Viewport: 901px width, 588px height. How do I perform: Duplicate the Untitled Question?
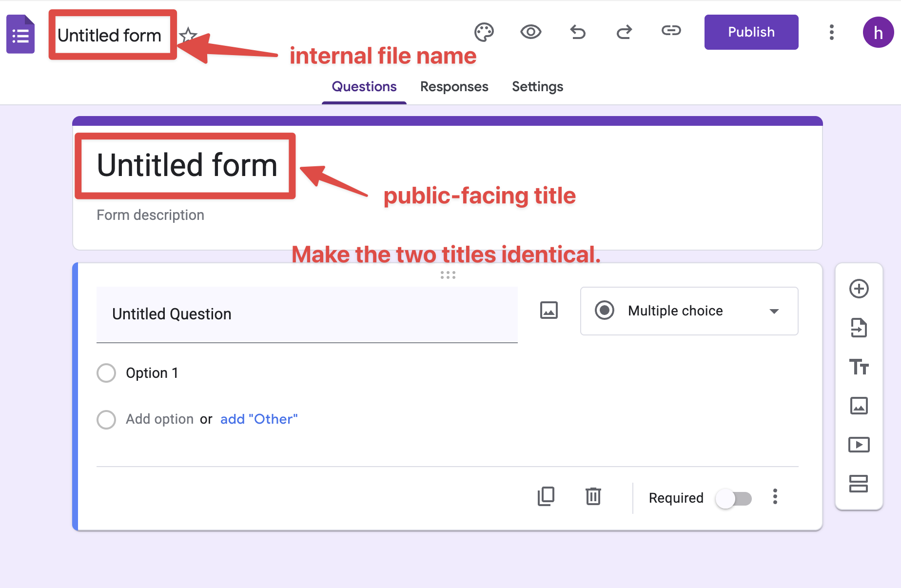click(x=546, y=497)
